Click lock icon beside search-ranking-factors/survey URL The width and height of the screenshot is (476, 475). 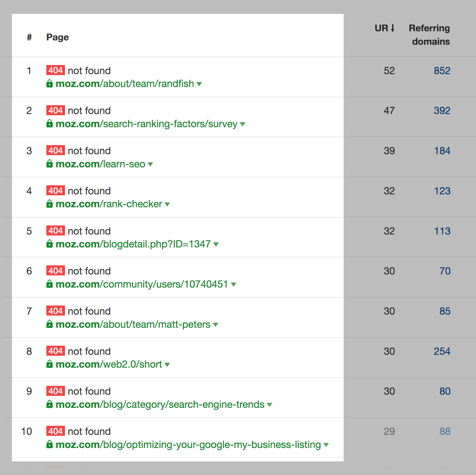coord(49,124)
